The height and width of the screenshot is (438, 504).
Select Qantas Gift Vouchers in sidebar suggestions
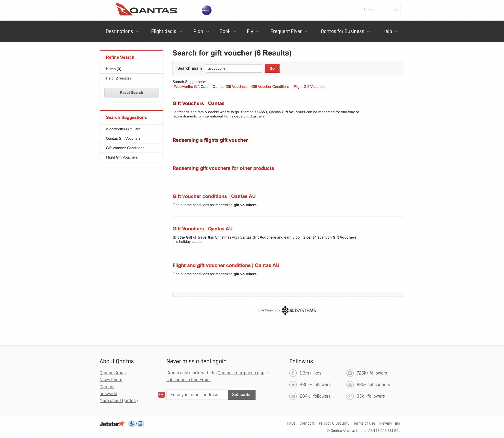131,139
